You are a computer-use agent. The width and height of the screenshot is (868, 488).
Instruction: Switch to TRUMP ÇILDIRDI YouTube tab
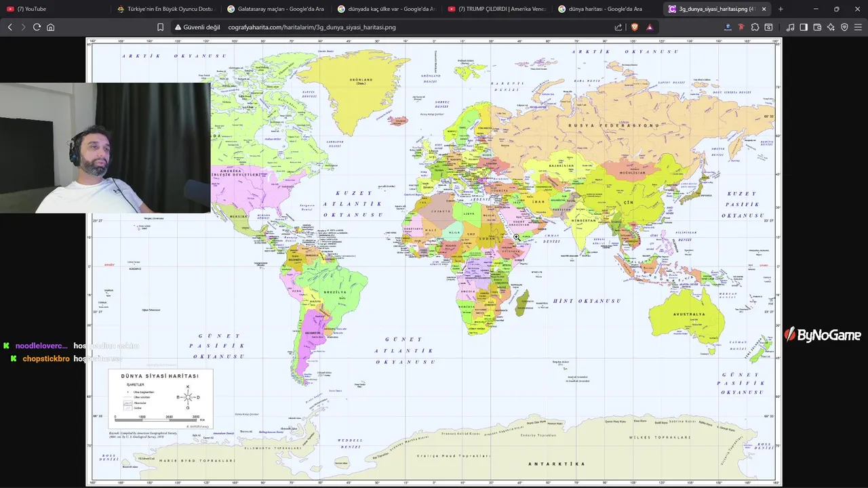point(496,9)
